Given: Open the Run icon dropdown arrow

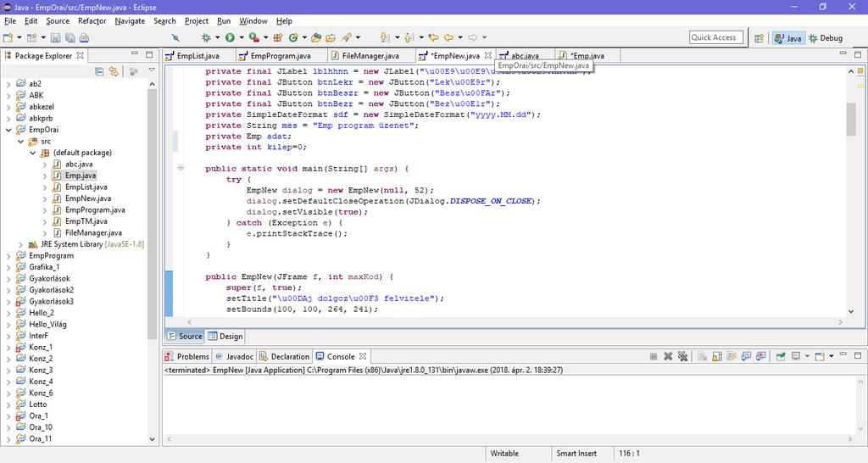Looking at the screenshot, I should click(x=242, y=37).
